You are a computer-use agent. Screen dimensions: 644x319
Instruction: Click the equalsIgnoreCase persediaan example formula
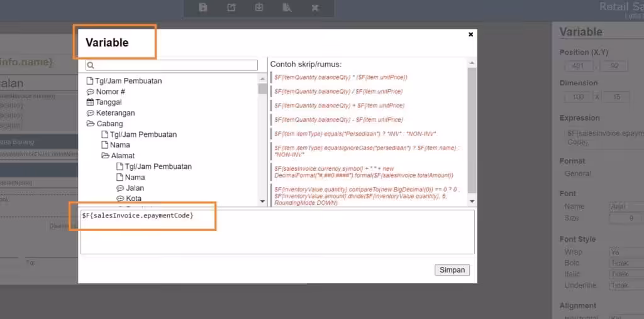pyautogui.click(x=367, y=151)
